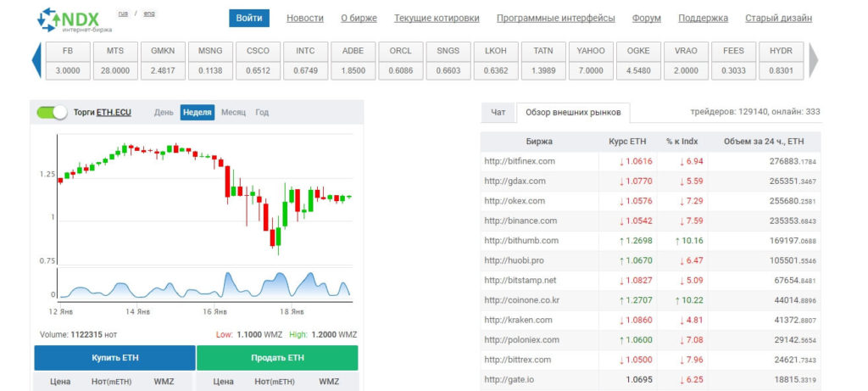Screen dimensions: 868x391
Task: Click the INDX exchange logo
Action: (x=75, y=20)
